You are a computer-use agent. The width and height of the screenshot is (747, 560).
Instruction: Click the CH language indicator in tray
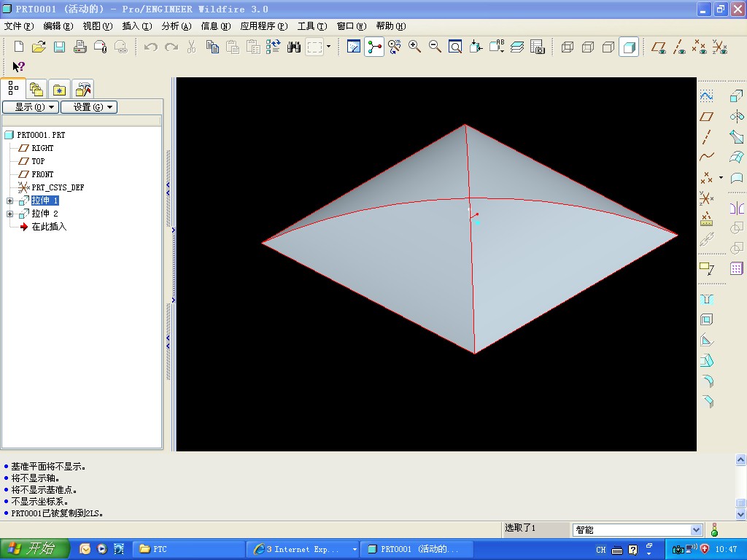[x=601, y=550]
